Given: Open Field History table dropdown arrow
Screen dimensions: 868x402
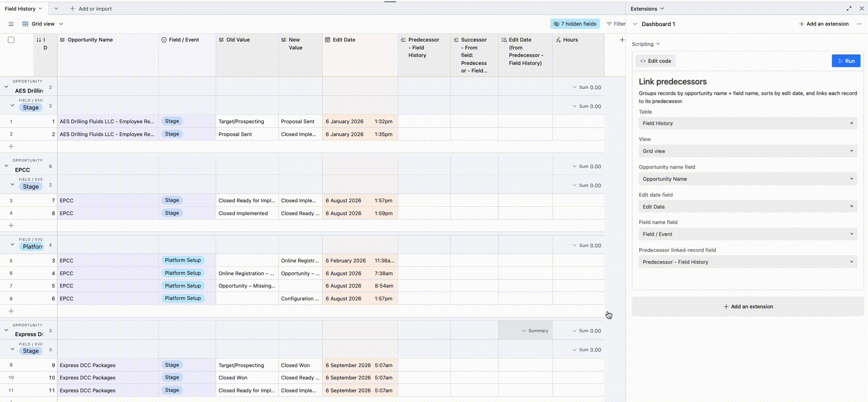Looking at the screenshot, I should (x=41, y=8).
